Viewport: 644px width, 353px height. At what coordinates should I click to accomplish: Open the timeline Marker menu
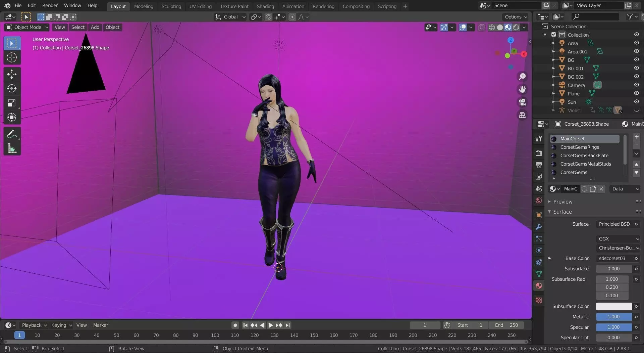click(101, 325)
